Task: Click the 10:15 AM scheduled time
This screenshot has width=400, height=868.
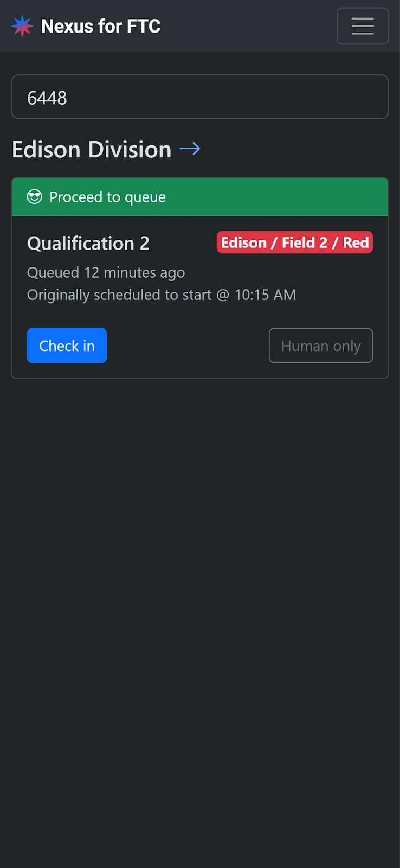Action: [x=265, y=295]
